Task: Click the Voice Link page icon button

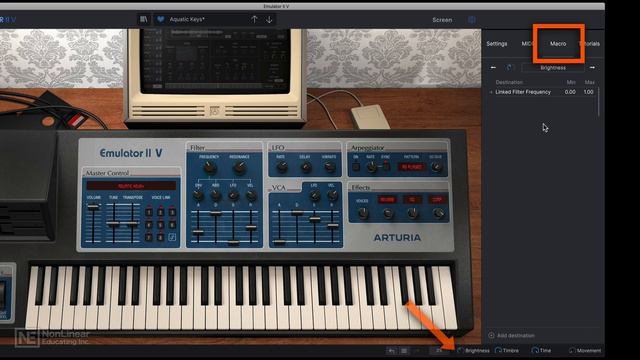Action: coord(173,237)
